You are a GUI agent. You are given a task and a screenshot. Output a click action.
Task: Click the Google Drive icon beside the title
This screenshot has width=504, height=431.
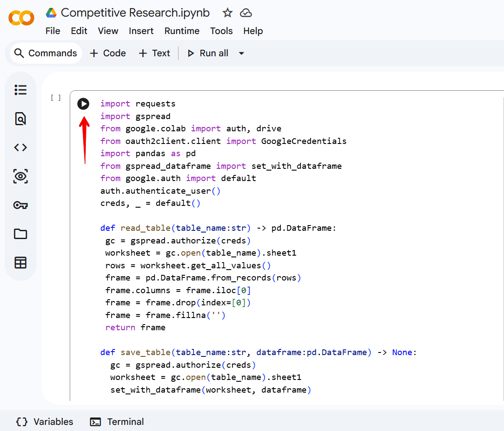coord(51,13)
